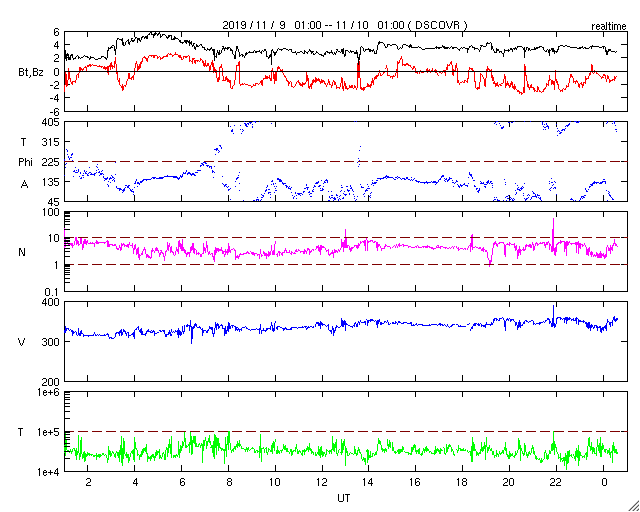Click the "N" density panel label

tap(22, 252)
